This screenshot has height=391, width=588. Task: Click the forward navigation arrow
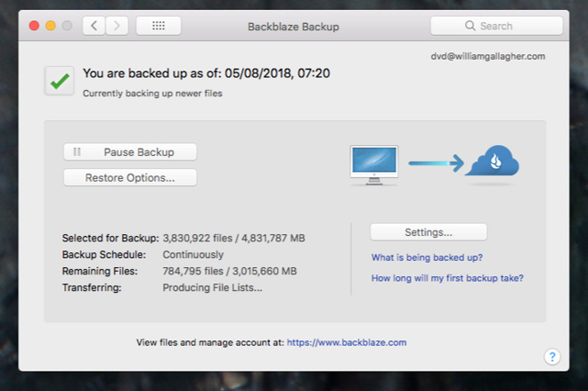pos(117,26)
